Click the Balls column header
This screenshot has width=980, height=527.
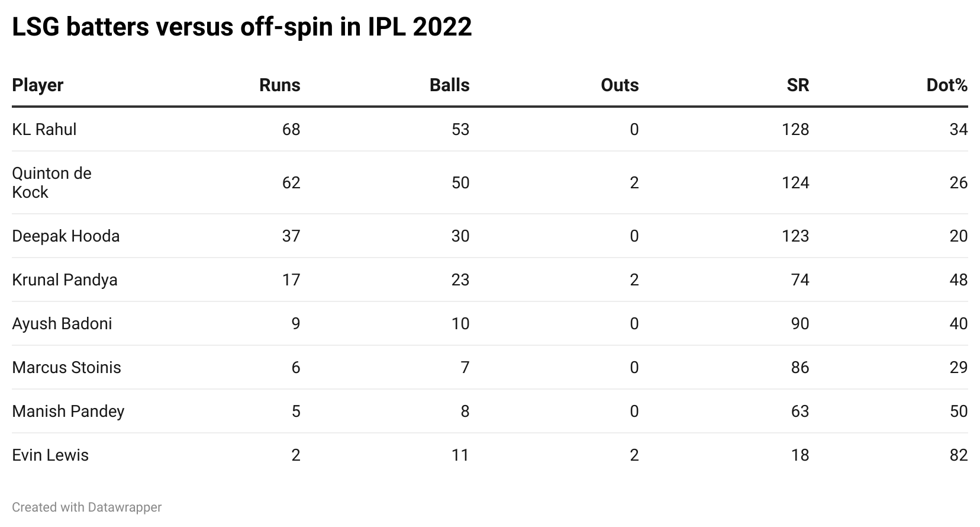pyautogui.click(x=449, y=85)
